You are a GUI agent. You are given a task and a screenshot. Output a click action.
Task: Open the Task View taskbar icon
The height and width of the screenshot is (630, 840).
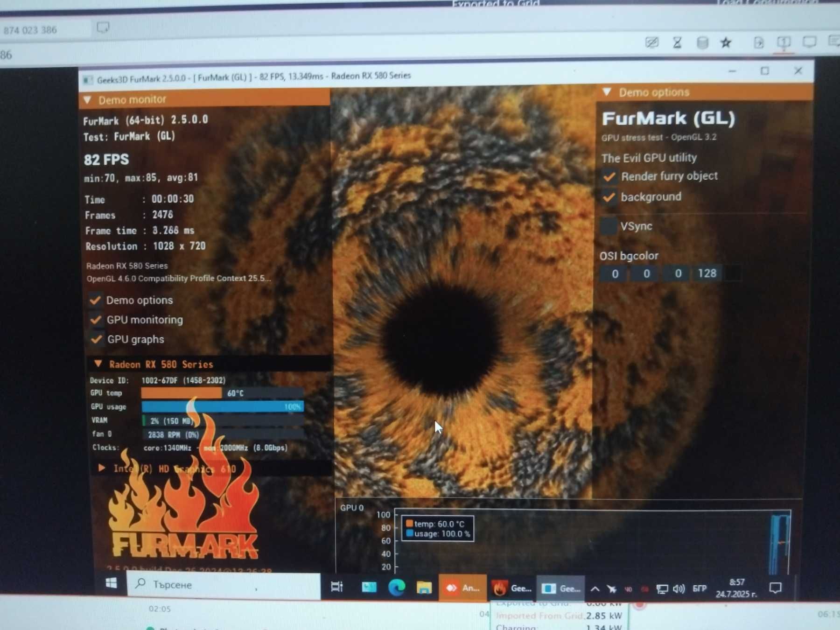point(336,587)
